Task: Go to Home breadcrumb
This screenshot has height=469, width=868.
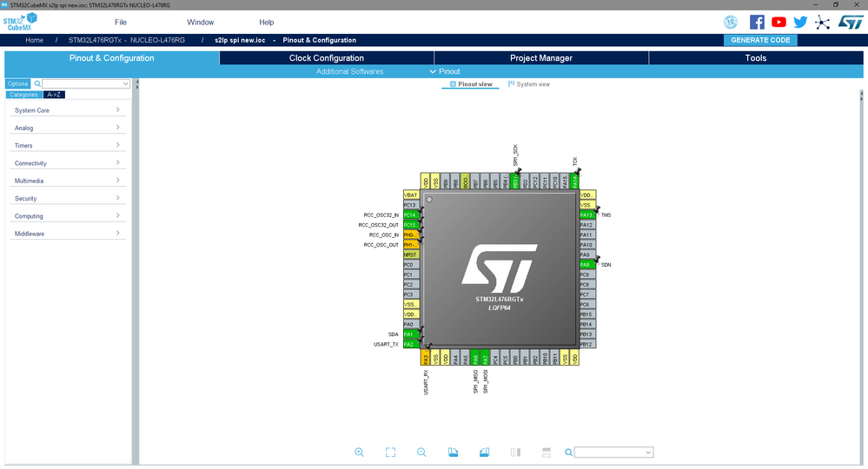Action: tap(35, 40)
